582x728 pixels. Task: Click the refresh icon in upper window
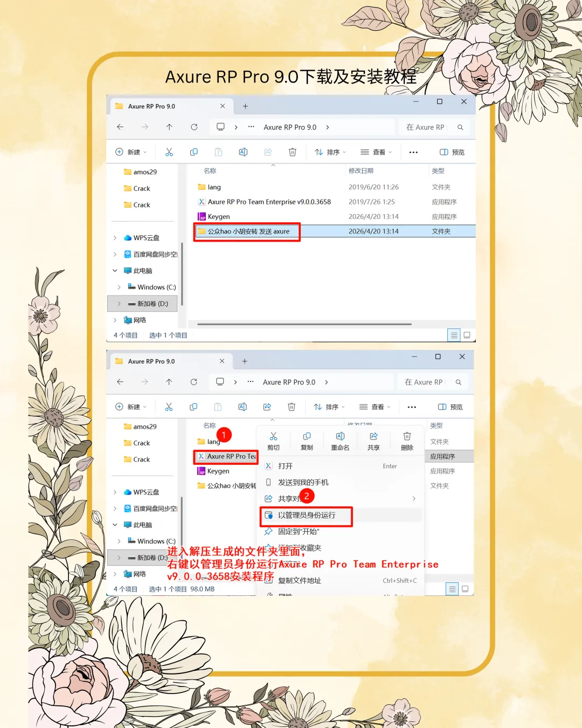[194, 127]
